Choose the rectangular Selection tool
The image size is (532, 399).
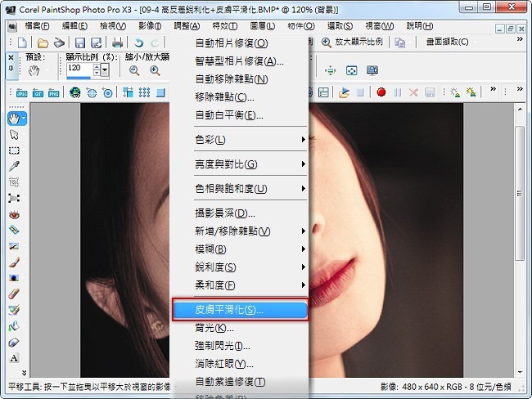14,150
